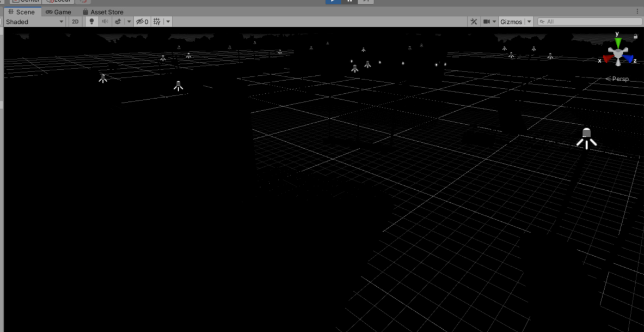
Task: Toggle the Center pivot mode button
Action: pyautogui.click(x=26, y=1)
